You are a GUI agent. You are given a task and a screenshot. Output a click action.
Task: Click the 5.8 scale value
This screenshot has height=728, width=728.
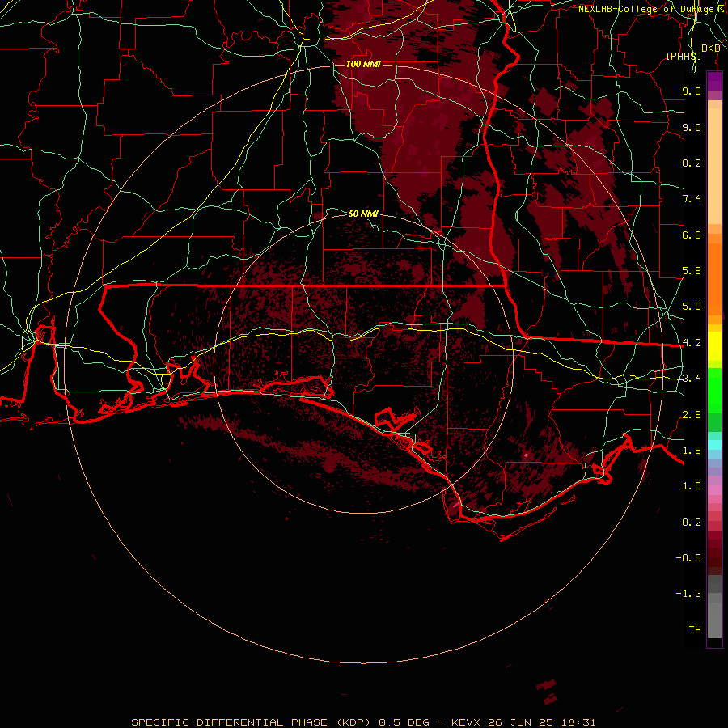[x=692, y=271]
